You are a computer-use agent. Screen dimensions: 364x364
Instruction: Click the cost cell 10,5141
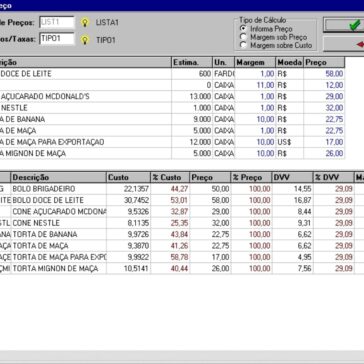pyautogui.click(x=128, y=268)
